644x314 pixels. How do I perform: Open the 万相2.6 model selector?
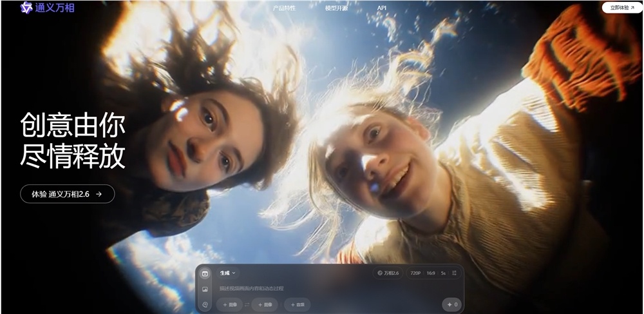point(388,273)
